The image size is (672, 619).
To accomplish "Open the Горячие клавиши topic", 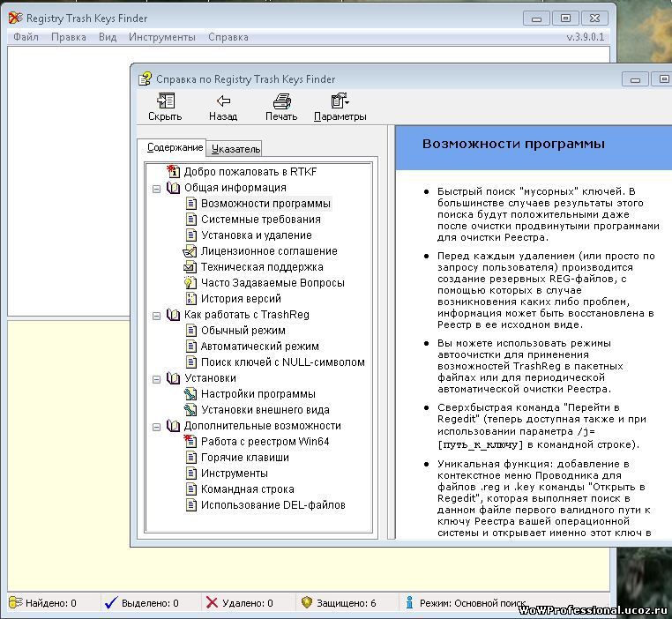I will click(x=244, y=457).
